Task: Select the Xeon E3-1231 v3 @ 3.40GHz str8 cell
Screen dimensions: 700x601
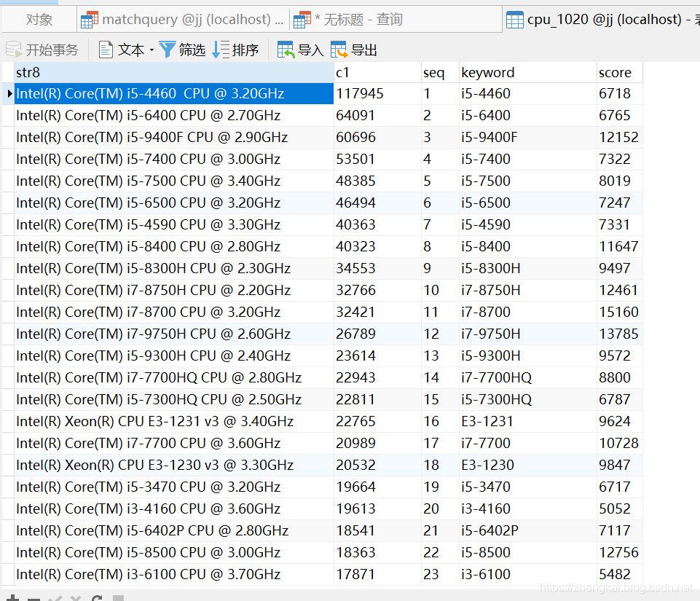Action: [174, 422]
